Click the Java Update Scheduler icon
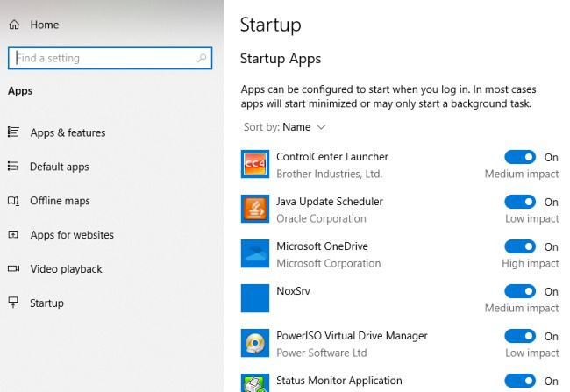Viewport: 570px width, 392px height. tap(255, 209)
